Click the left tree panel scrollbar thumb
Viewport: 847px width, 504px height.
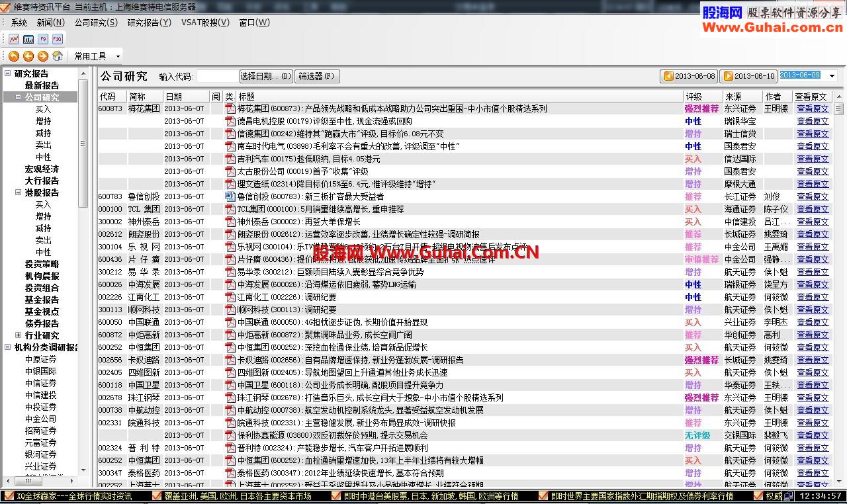[83, 143]
